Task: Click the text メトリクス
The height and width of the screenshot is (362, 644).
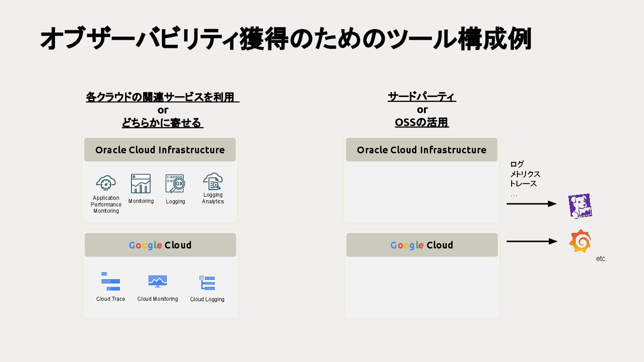Action: coord(525,174)
